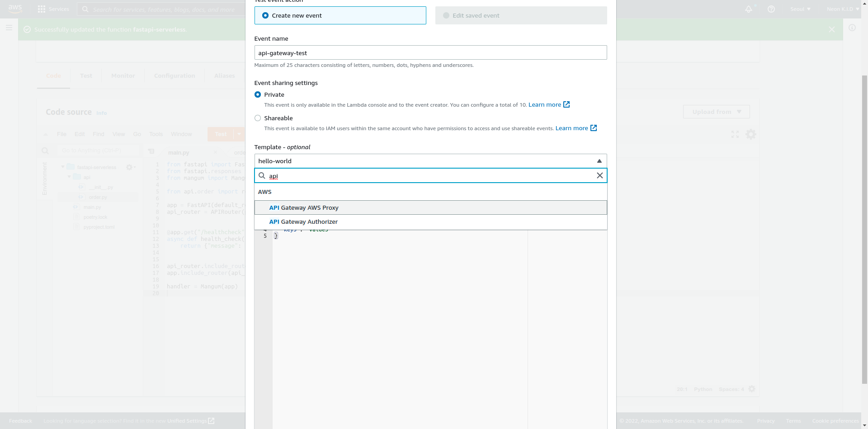Click the orange Test button in IDE
868x429 pixels.
pos(221,134)
